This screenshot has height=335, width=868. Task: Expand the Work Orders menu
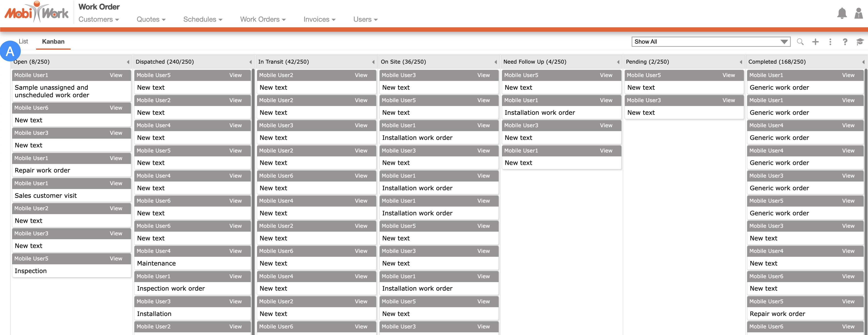click(x=262, y=20)
